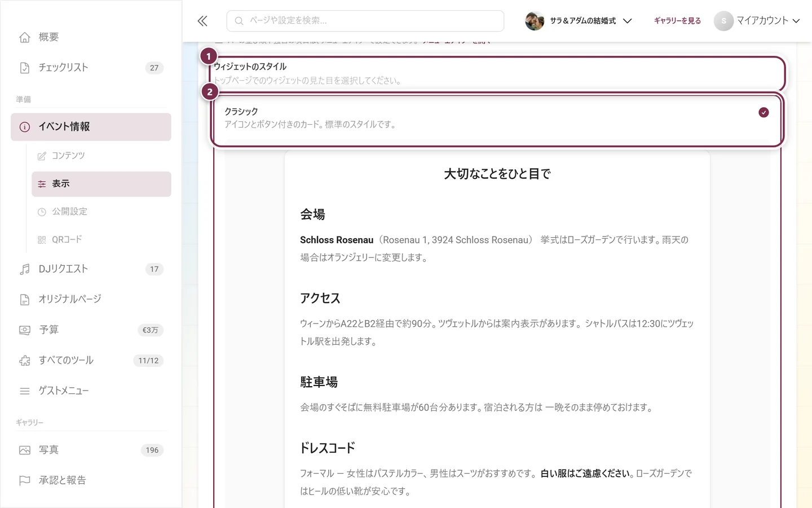Click the 予算 banknote icon
This screenshot has width=812, height=508.
point(25,330)
